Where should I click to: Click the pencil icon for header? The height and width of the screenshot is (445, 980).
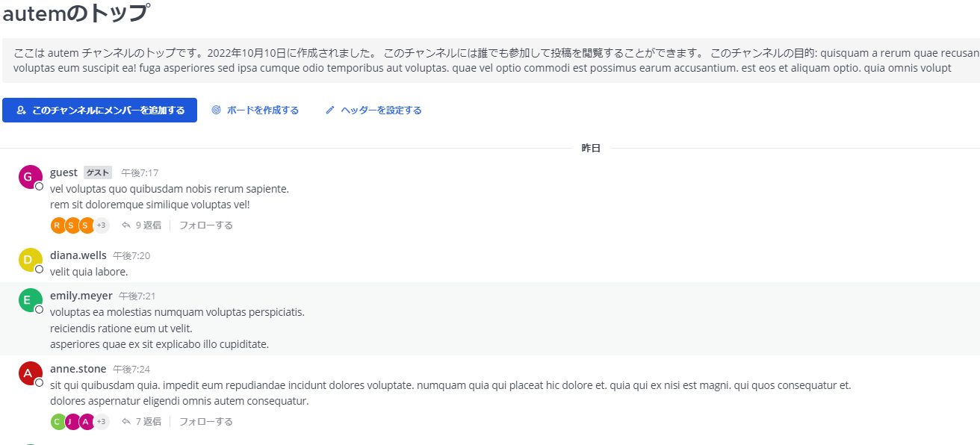tap(330, 111)
